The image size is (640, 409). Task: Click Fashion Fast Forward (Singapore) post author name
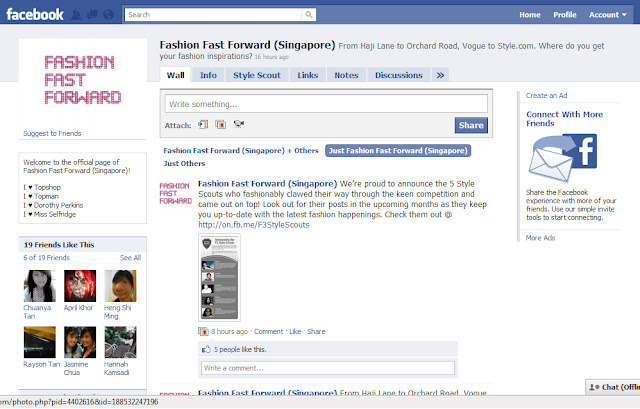(x=268, y=184)
